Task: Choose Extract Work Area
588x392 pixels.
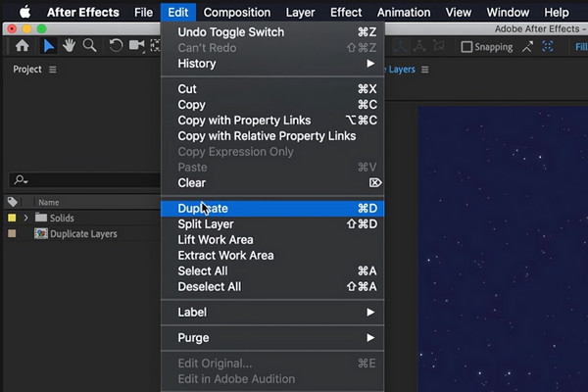Action: point(272,256)
